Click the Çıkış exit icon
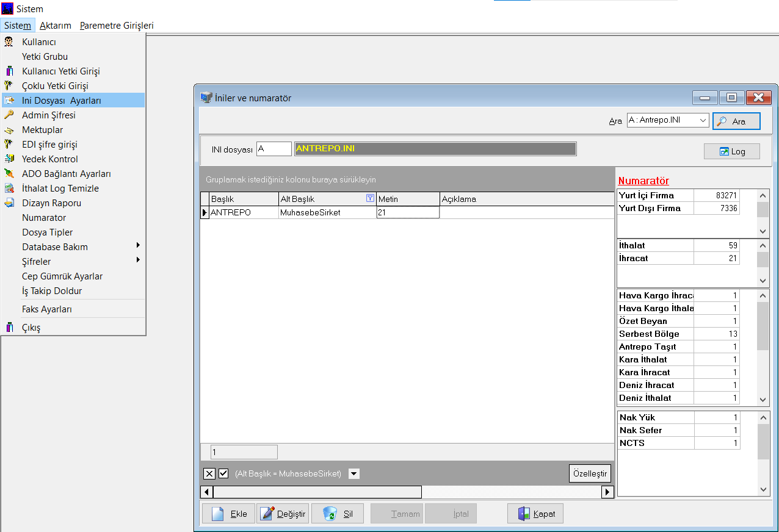 click(9, 328)
